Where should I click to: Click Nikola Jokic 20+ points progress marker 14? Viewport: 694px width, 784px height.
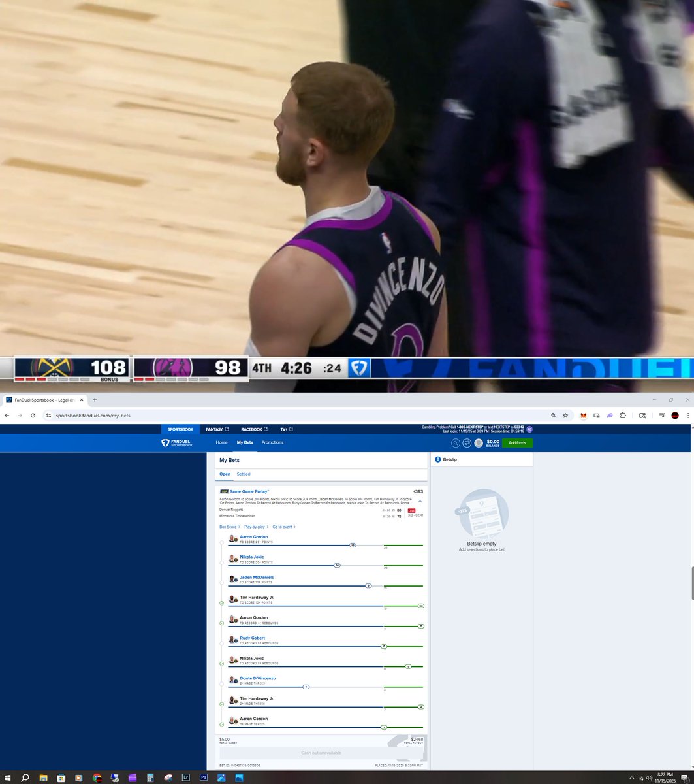tap(338, 565)
